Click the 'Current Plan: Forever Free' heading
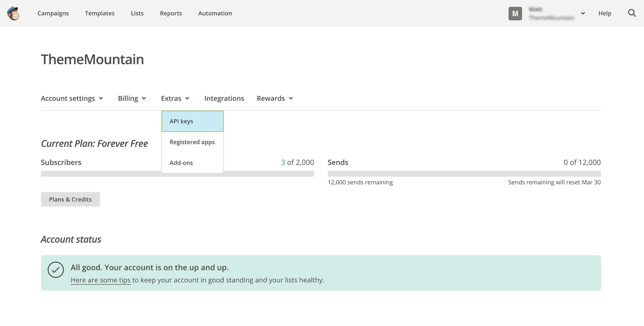 pyautogui.click(x=94, y=144)
